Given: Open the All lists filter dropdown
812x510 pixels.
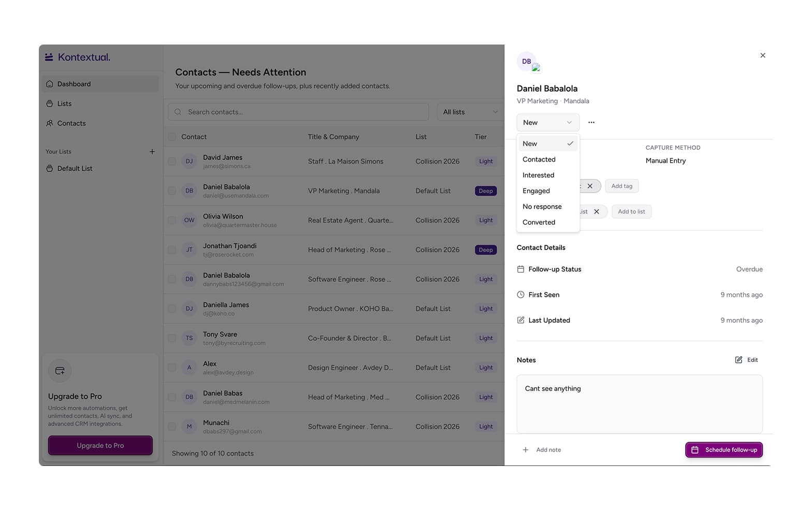Looking at the screenshot, I should (x=470, y=112).
